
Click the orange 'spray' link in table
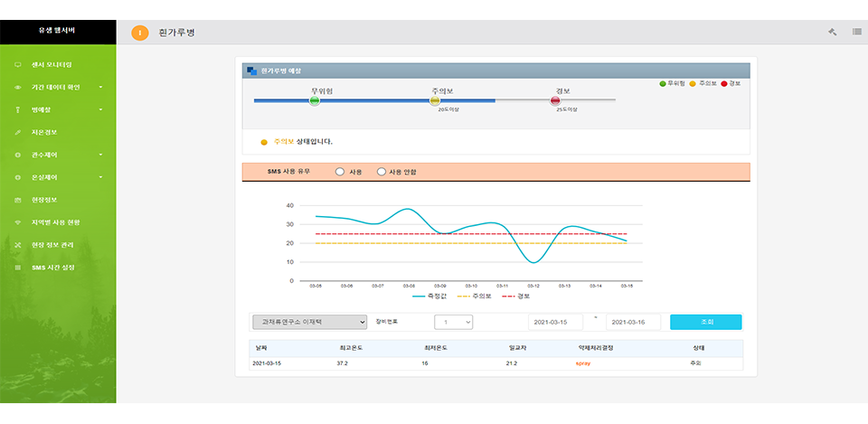point(583,363)
